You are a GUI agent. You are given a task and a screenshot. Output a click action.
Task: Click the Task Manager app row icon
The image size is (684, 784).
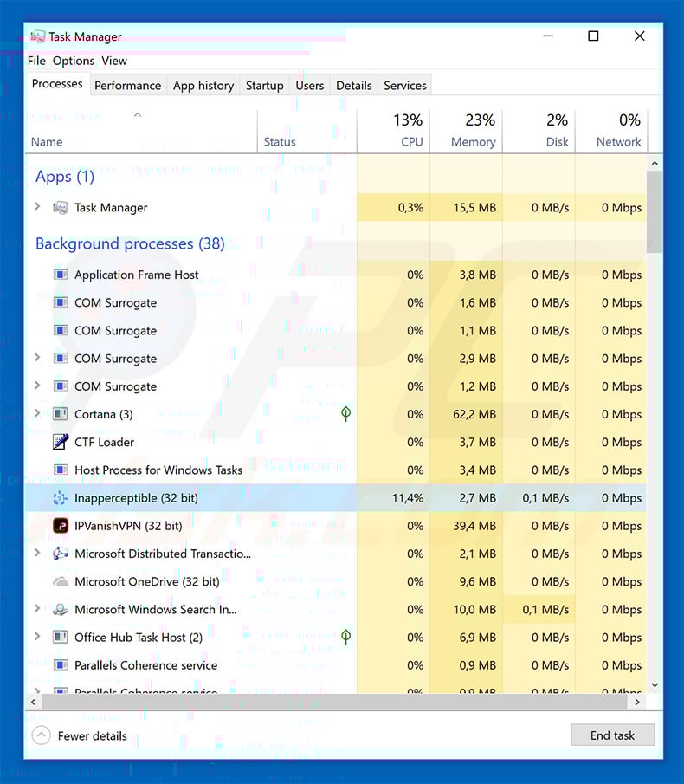pos(61,208)
